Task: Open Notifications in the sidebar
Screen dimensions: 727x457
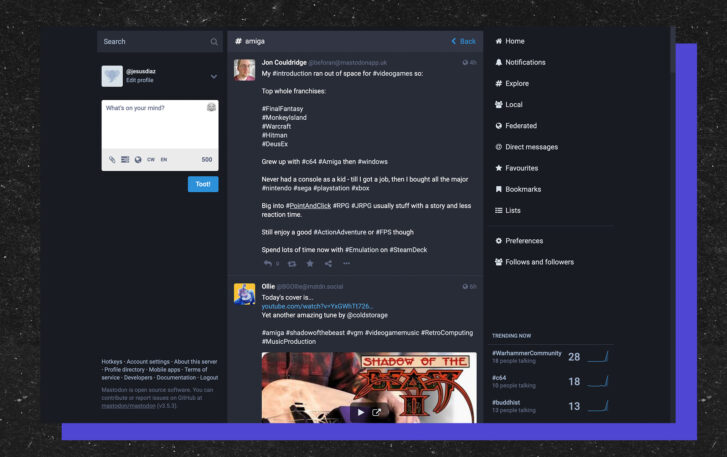Action: point(525,62)
